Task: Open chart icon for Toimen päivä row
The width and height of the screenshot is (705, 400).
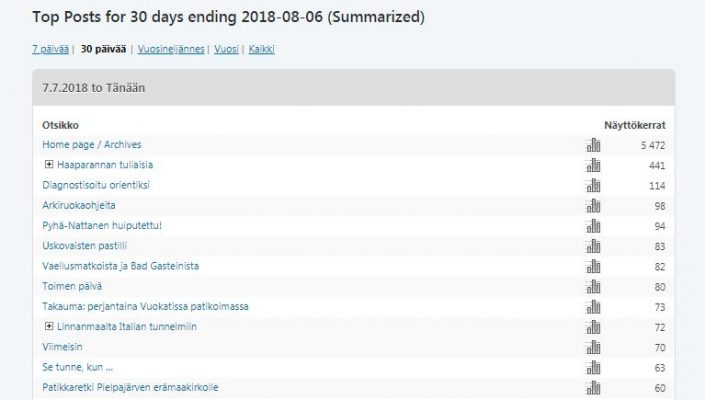Action: click(x=593, y=286)
